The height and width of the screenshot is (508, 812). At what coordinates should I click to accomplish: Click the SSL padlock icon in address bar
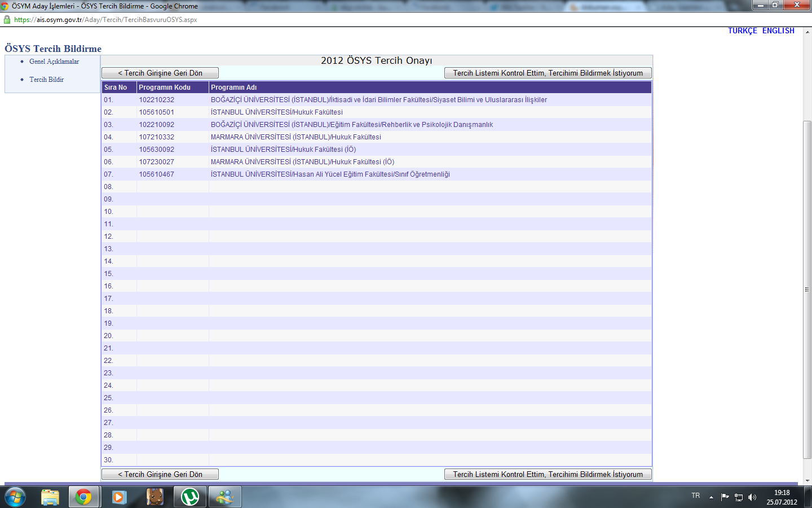click(7, 19)
